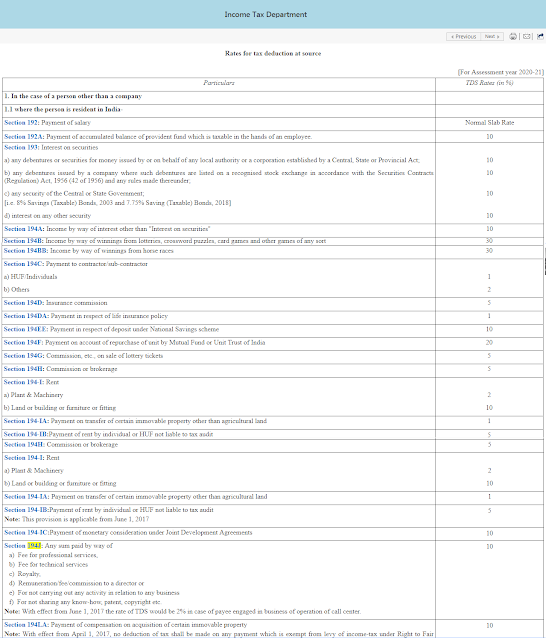
Task: Click the rate 1 in Section 194DA row
Action: coord(489,316)
